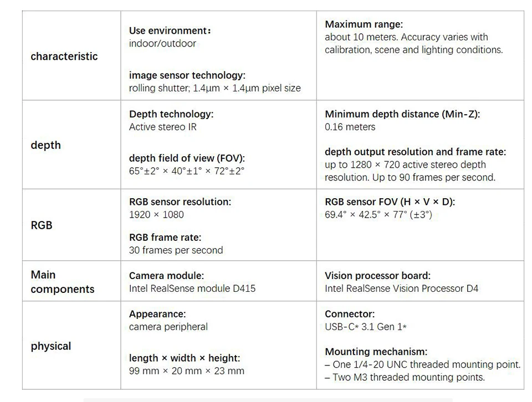This screenshot has width=532, height=402.
Task: Click the 'physical' row label
Action: pyautogui.click(x=51, y=346)
